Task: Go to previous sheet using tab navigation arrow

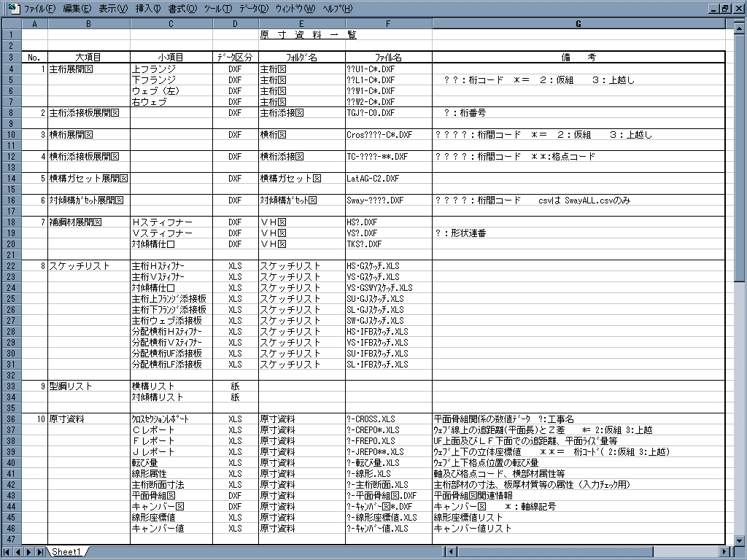Action: point(18,552)
